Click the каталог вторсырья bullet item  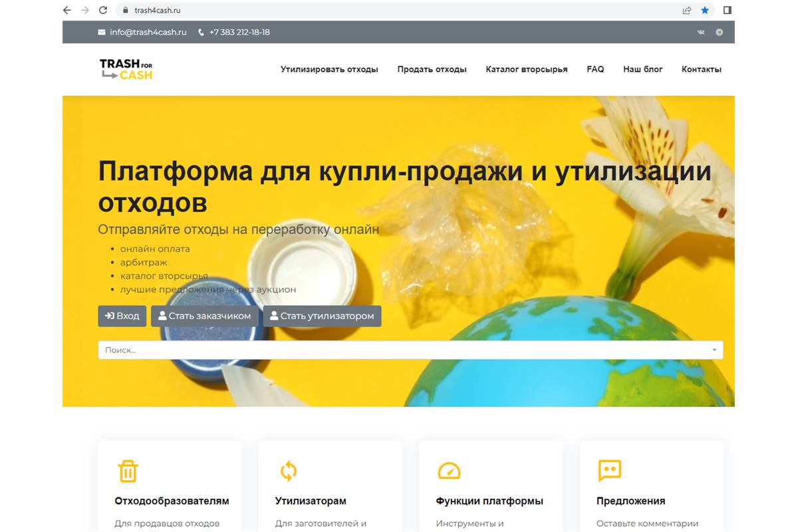pos(164,276)
